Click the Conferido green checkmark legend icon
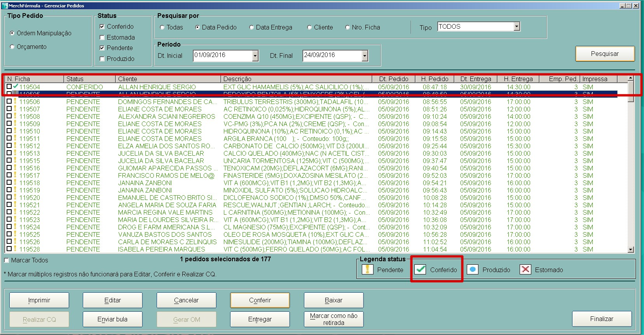 [420, 269]
